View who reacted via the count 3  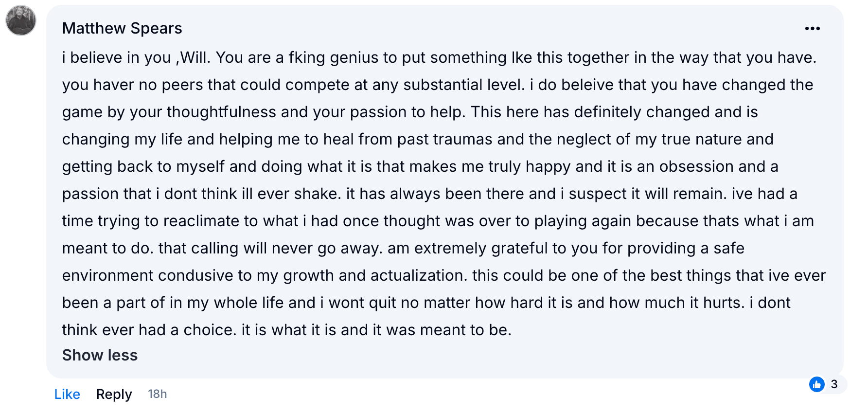(834, 384)
